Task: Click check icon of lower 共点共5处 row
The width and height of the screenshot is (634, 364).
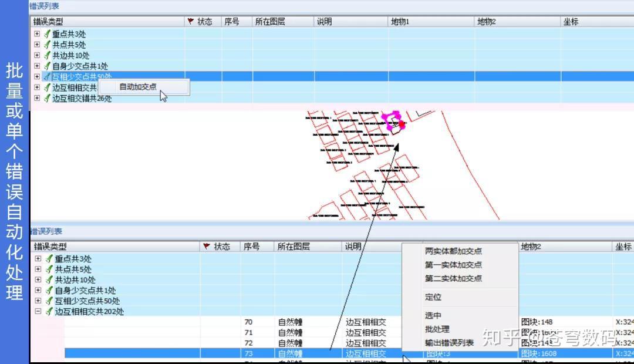Action: 49,269
